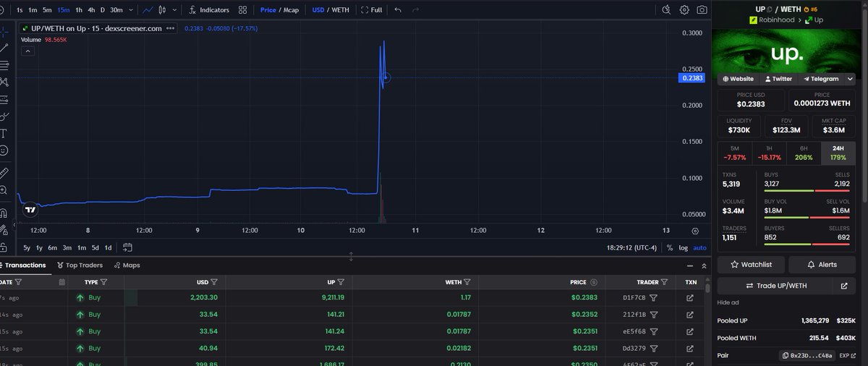
Task: Set chart interval to 1h
Action: click(79, 10)
